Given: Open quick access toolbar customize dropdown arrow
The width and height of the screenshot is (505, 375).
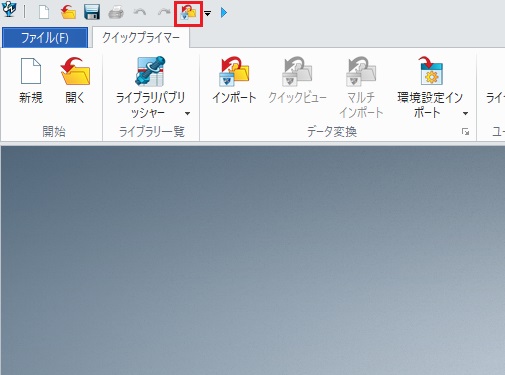Looking at the screenshot, I should (208, 13).
